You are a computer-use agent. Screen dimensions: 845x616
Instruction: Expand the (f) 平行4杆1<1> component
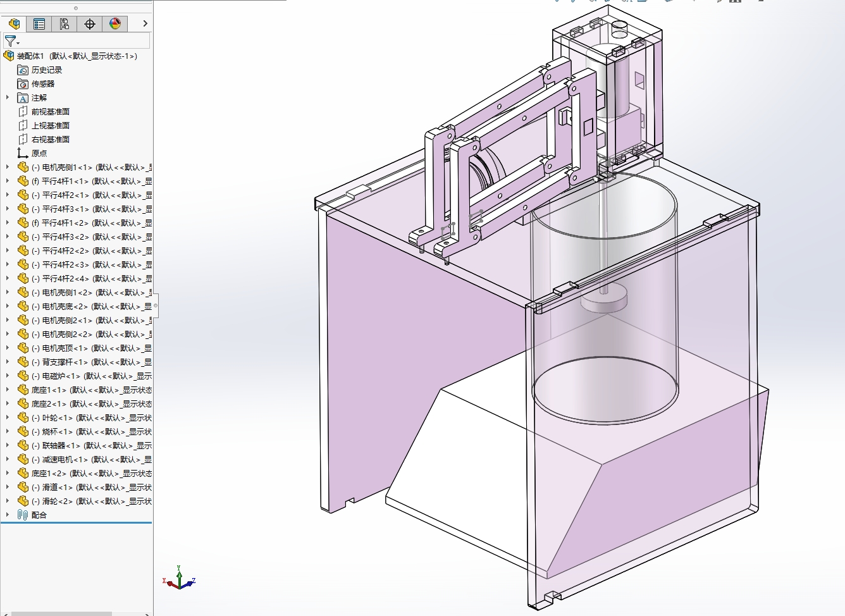click(8, 181)
